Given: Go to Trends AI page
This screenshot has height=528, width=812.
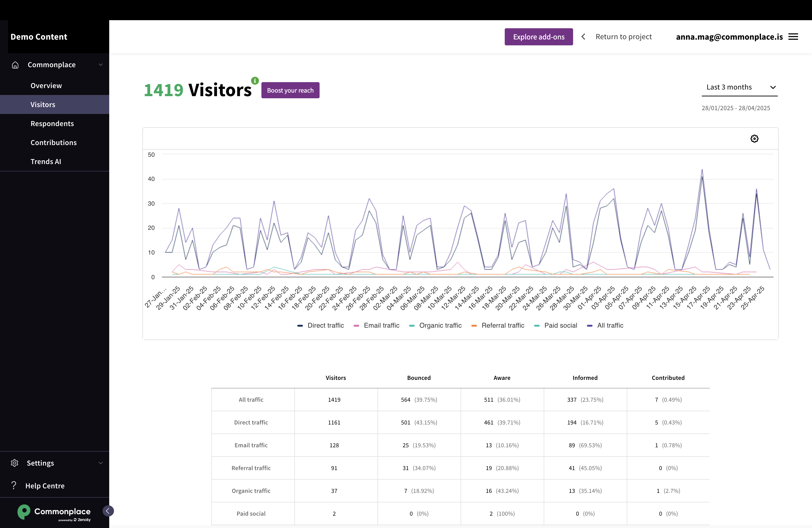Looking at the screenshot, I should point(46,161).
